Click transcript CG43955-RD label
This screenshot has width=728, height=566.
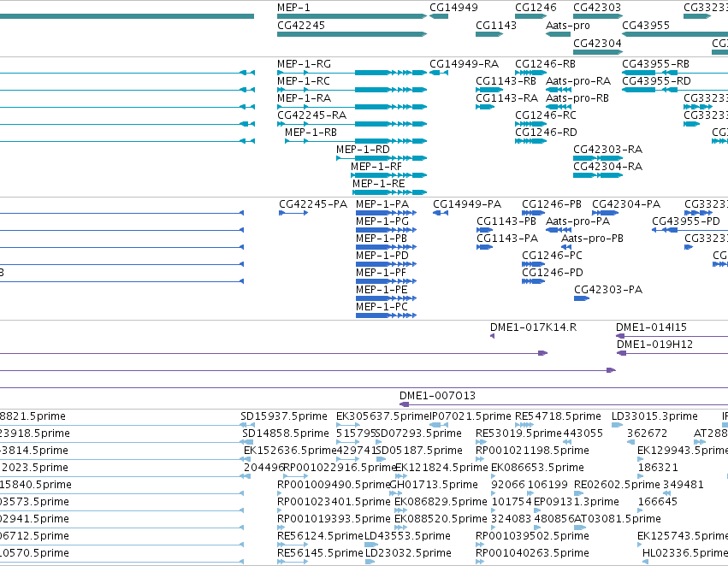tap(656, 81)
